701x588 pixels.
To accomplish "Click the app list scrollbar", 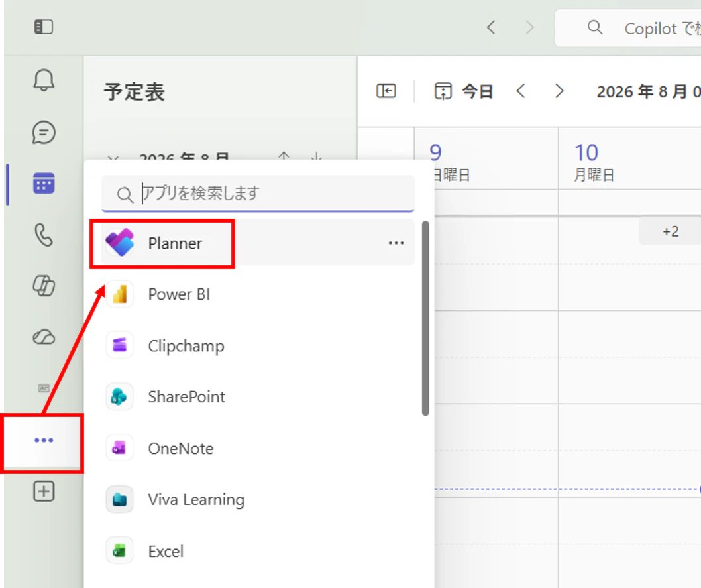I will point(425,318).
